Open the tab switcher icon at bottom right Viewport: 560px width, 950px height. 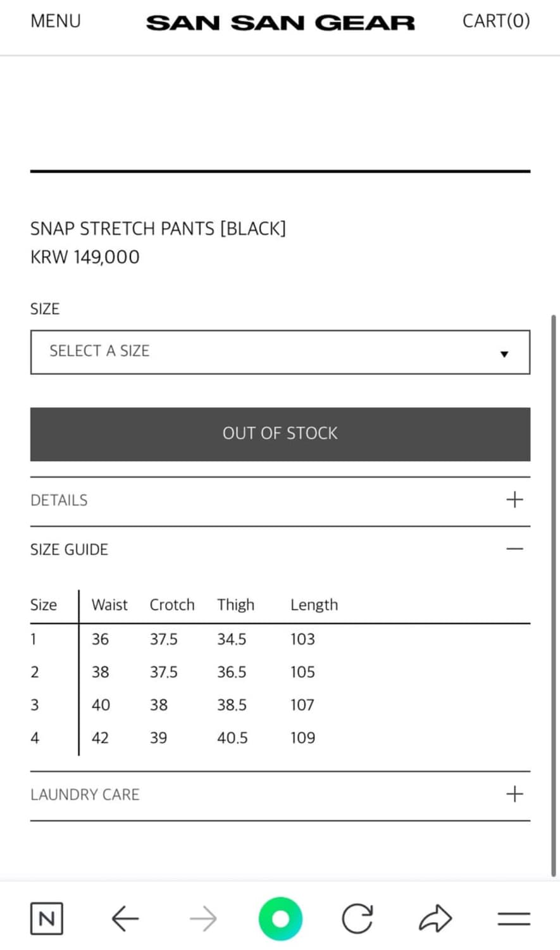[x=513, y=918]
